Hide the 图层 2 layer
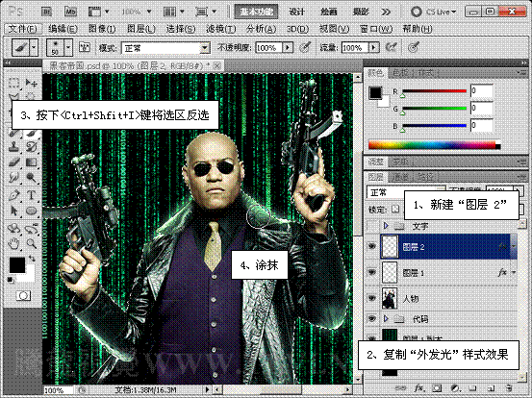Viewport: 532px width, 398px height. pos(372,246)
